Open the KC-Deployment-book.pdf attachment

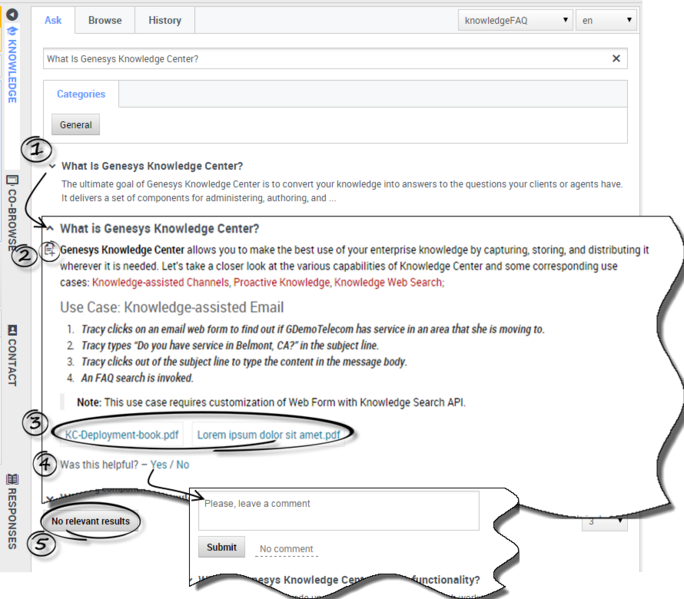pos(123,435)
